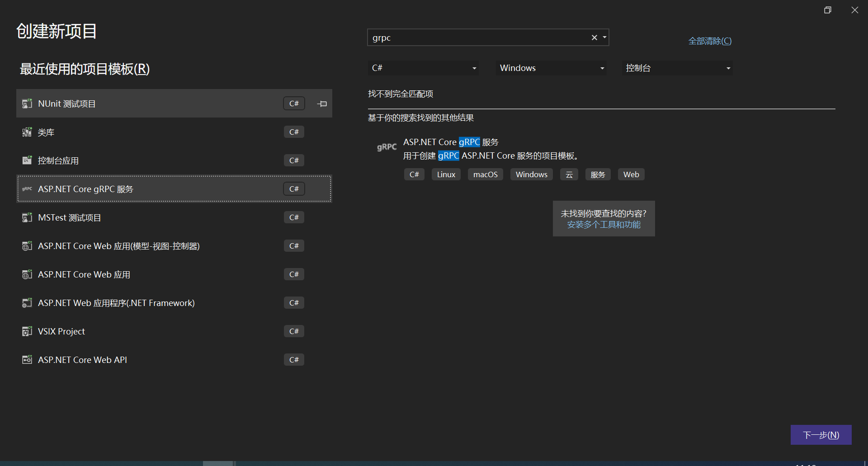Select the 控制台应用 recent template
868x466 pixels.
pyautogui.click(x=174, y=160)
